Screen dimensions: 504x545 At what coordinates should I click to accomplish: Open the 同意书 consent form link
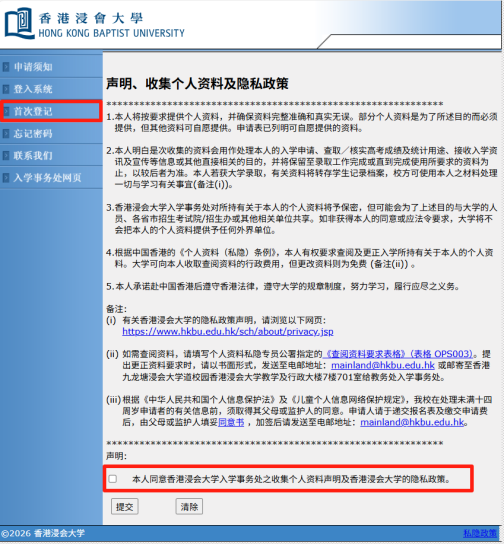tap(231, 422)
